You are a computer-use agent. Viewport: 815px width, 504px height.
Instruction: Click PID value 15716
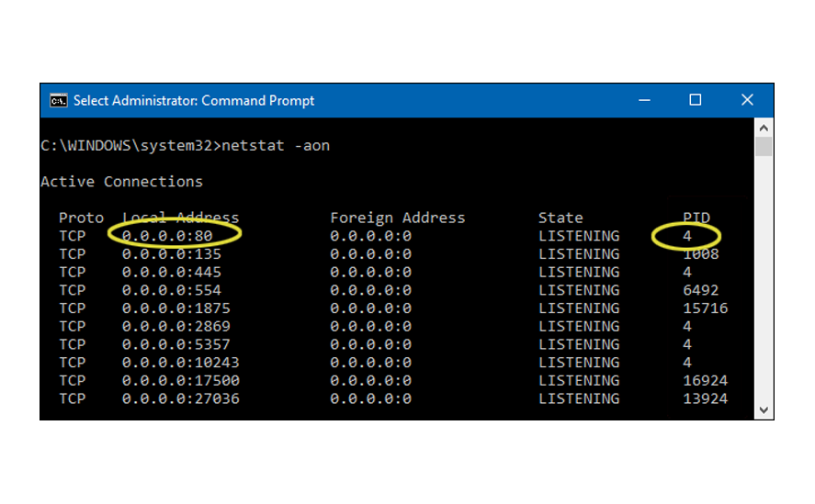[706, 308]
